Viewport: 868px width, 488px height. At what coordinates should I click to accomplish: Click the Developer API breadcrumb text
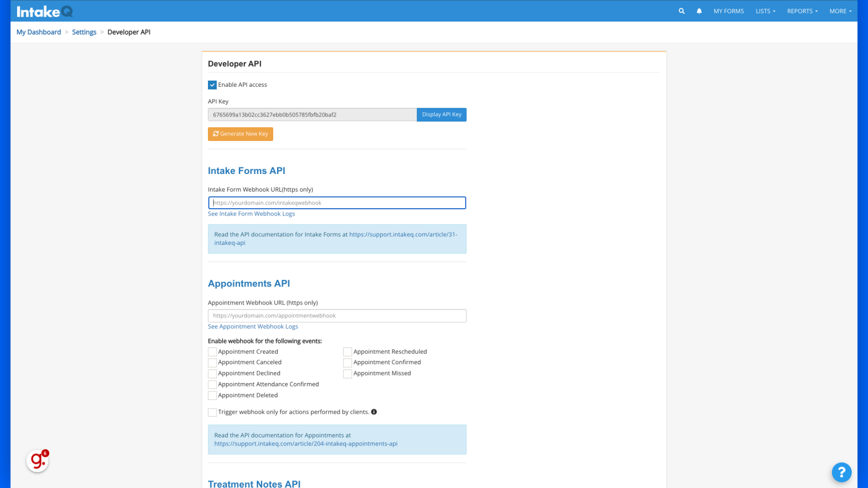129,32
